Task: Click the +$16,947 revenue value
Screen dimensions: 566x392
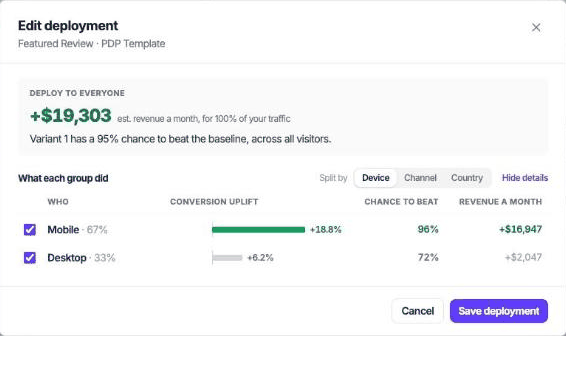Action: pyautogui.click(x=520, y=229)
